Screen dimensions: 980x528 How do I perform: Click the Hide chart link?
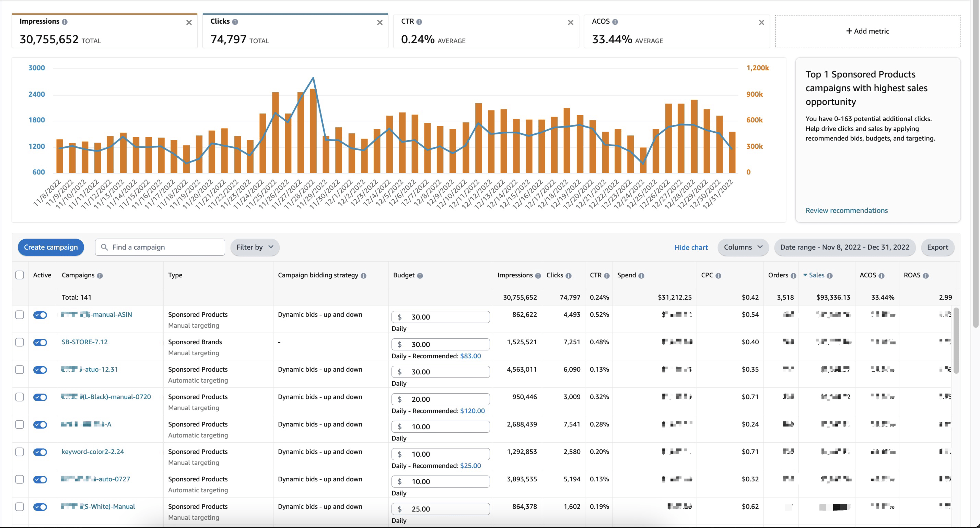point(690,248)
